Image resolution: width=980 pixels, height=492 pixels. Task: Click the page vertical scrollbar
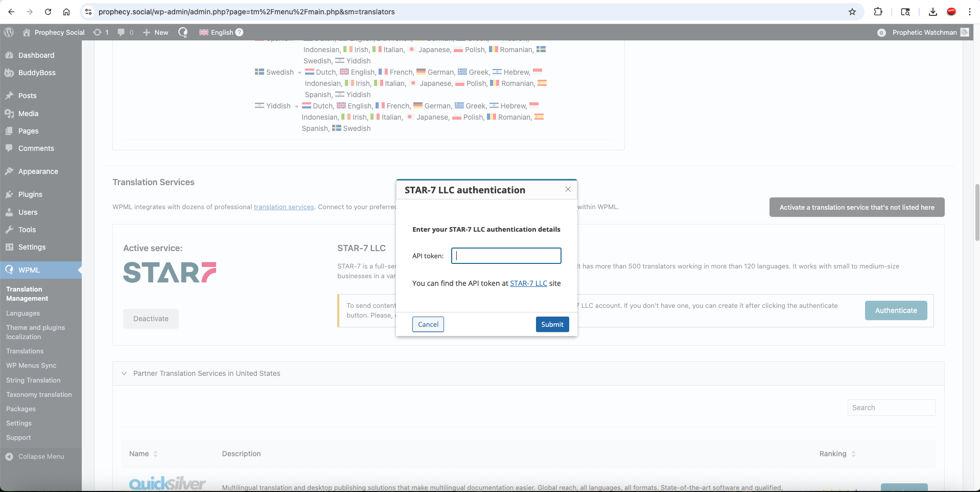pyautogui.click(x=977, y=212)
